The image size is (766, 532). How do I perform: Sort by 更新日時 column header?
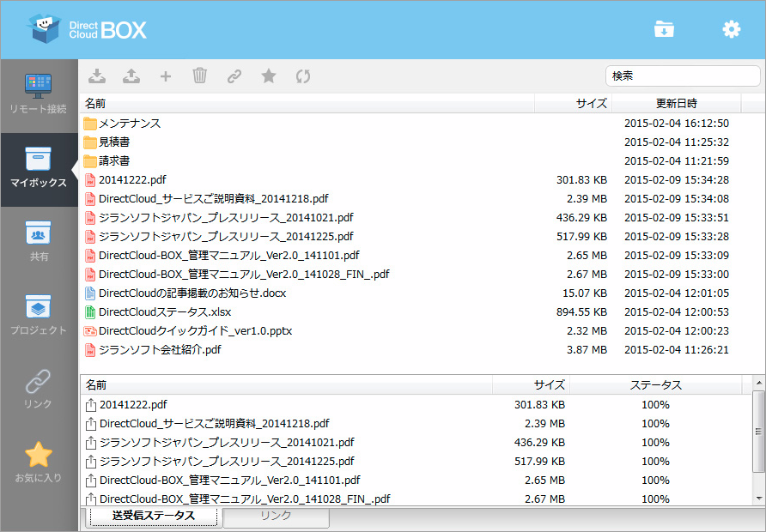pyautogui.click(x=677, y=104)
